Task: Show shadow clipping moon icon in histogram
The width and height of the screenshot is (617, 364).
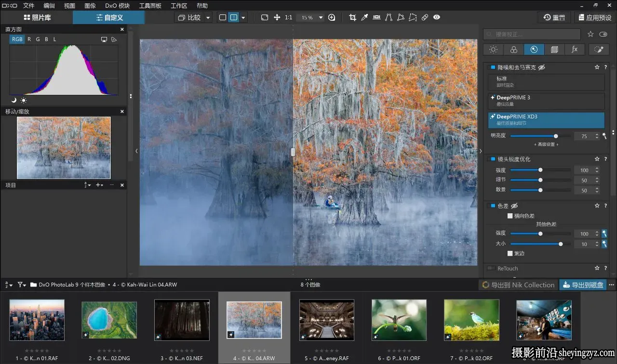Action: click(14, 100)
